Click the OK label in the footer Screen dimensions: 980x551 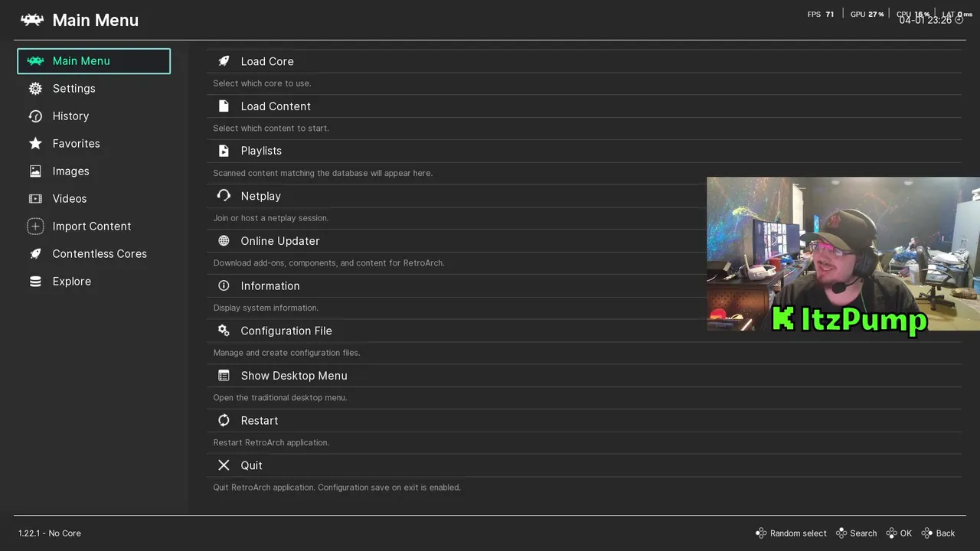(x=906, y=533)
